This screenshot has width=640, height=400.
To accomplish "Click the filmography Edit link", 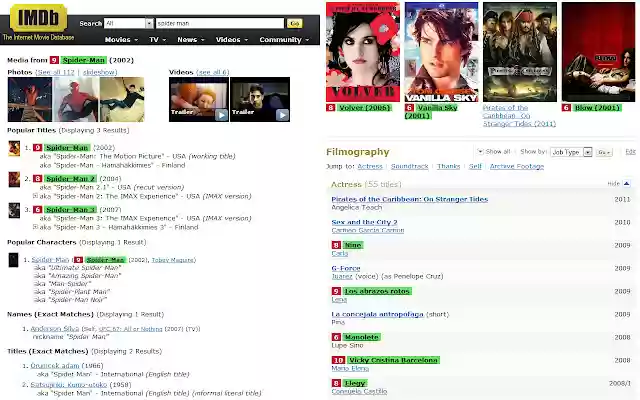I will pyautogui.click(x=630, y=152).
